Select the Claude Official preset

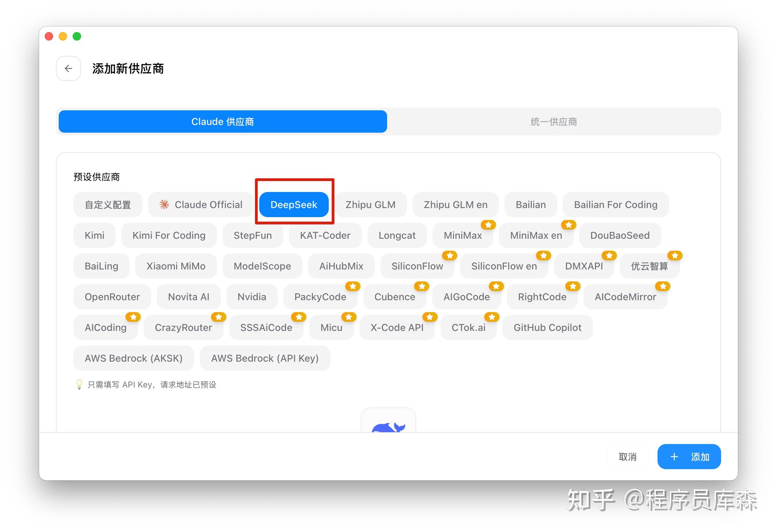(x=201, y=205)
